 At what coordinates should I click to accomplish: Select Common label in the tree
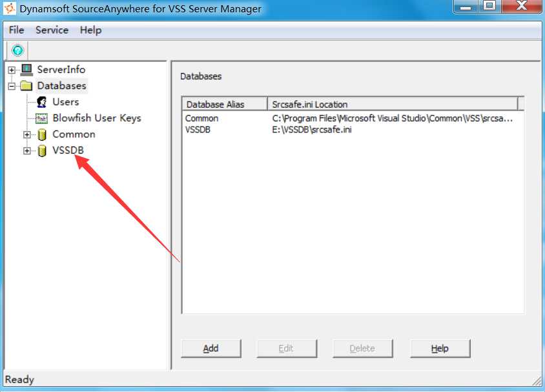[x=74, y=134]
